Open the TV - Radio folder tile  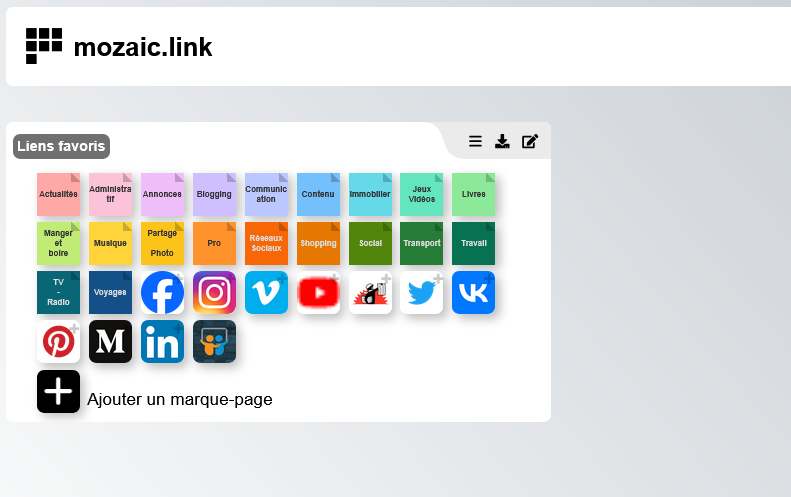(59, 292)
